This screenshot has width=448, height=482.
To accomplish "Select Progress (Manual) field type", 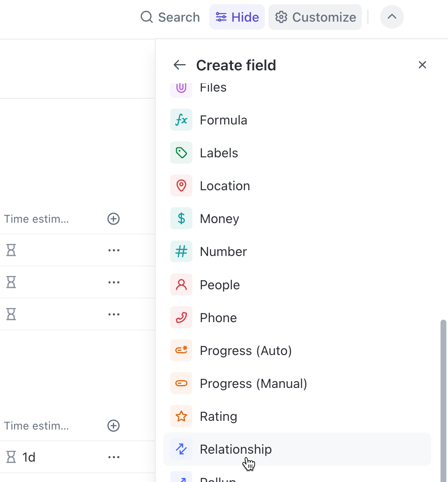I will click(x=253, y=383).
